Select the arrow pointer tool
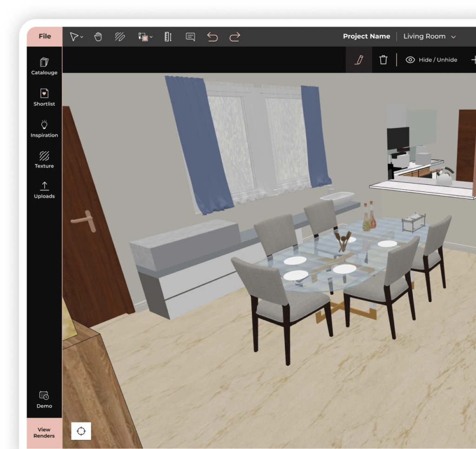 coord(74,37)
